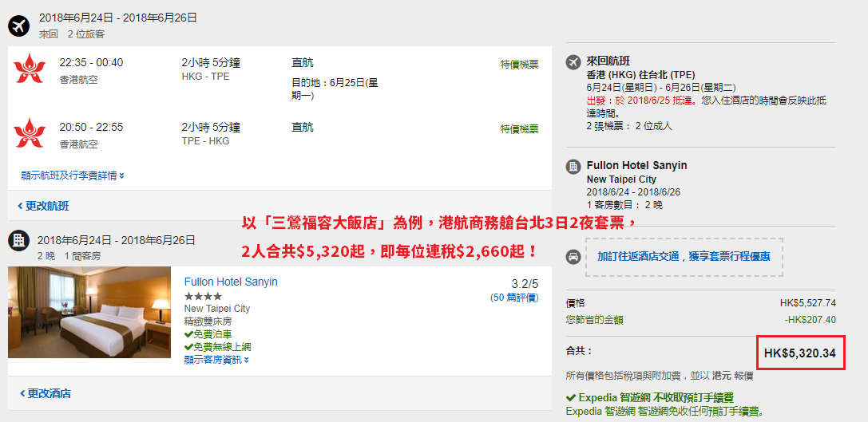Viewport: 868px width, 422px height.
Task: Click the round airplane icon next to 來回航班
Action: click(x=573, y=62)
